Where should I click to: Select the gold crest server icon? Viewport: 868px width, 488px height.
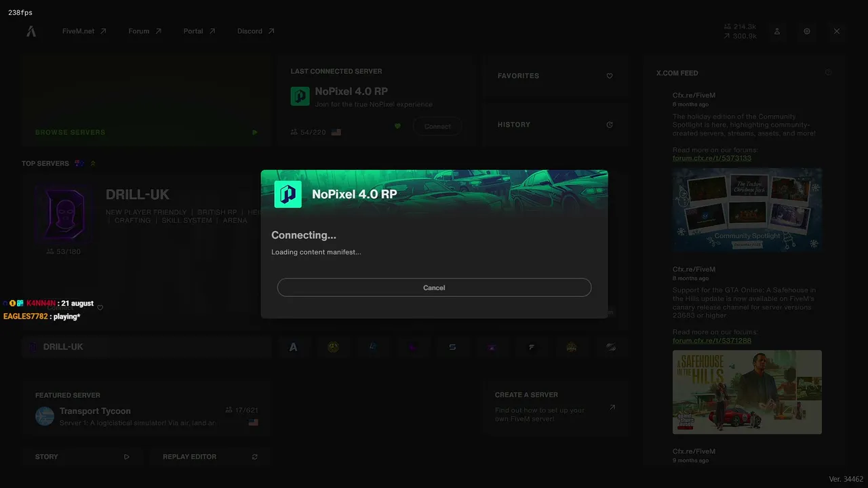point(572,347)
